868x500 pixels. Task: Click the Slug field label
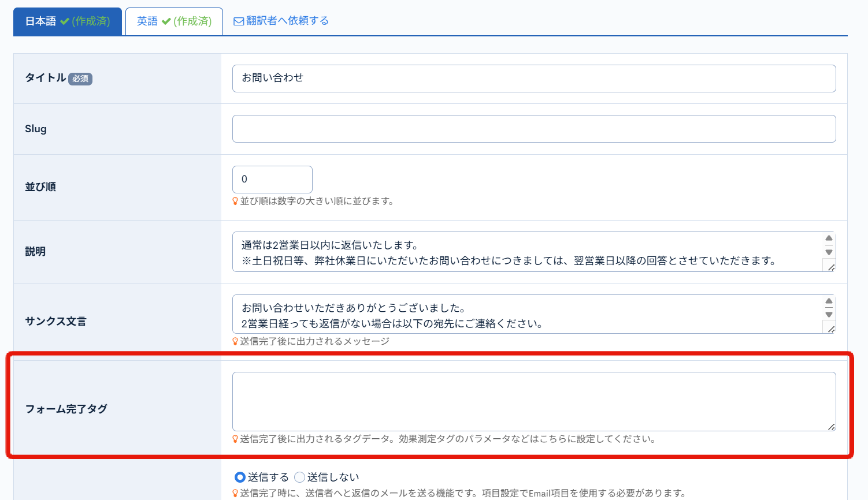tap(36, 129)
